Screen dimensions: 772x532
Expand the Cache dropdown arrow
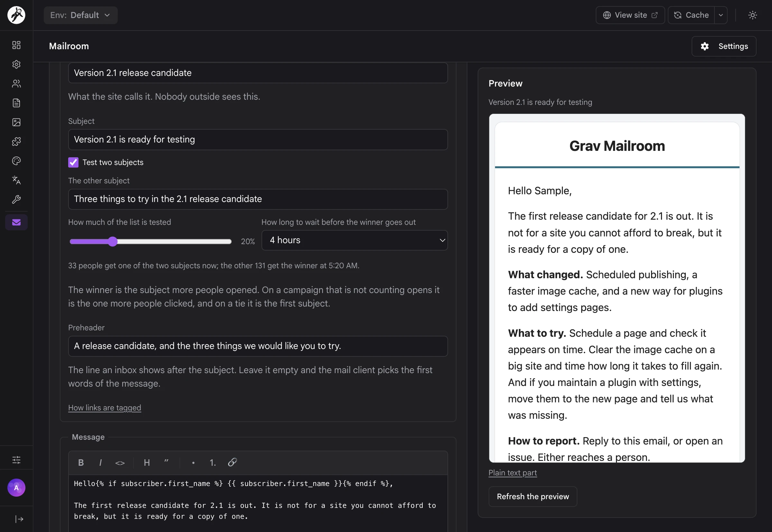click(721, 15)
